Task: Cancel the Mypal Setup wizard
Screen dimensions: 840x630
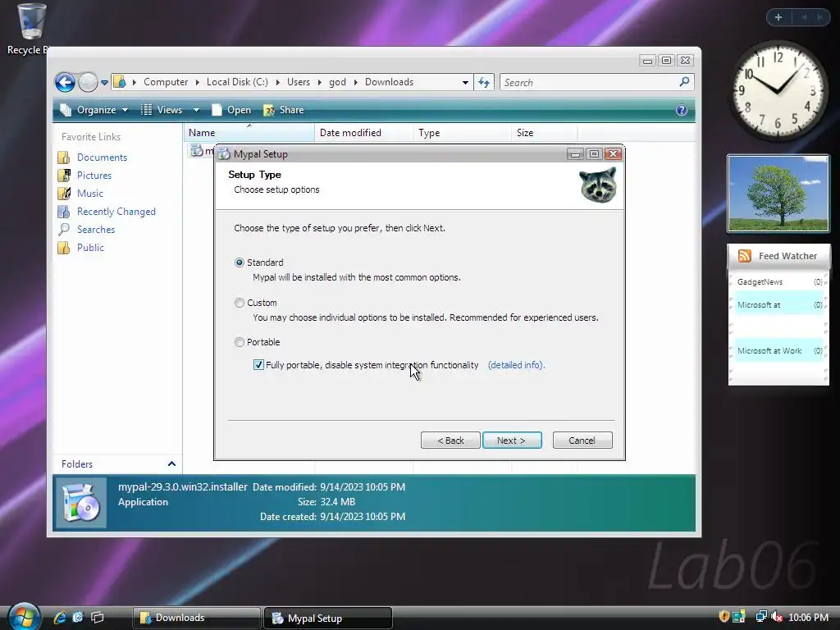Action: (x=582, y=441)
